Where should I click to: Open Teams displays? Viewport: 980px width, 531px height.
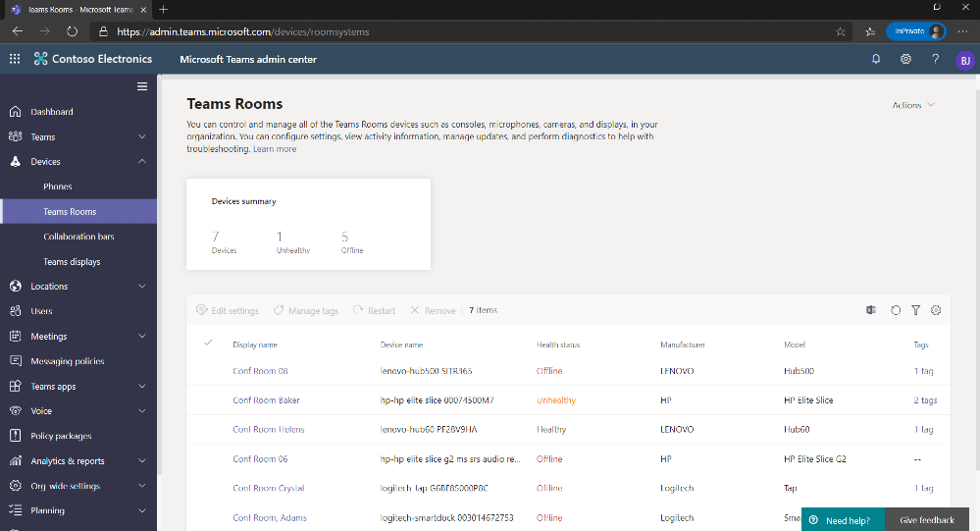click(72, 261)
